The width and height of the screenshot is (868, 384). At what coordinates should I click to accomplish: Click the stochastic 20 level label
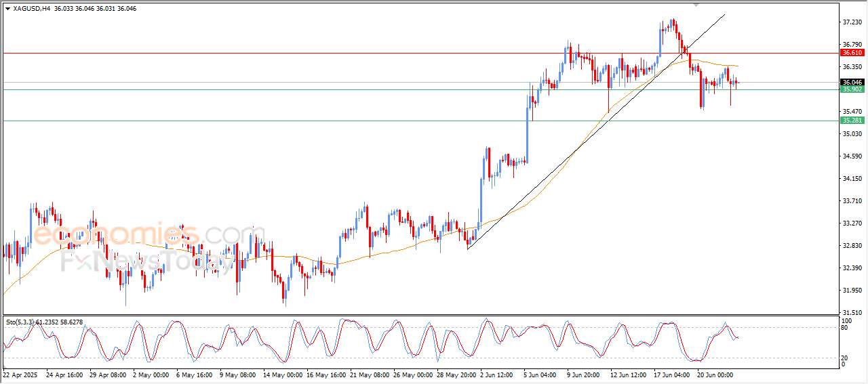(x=845, y=357)
